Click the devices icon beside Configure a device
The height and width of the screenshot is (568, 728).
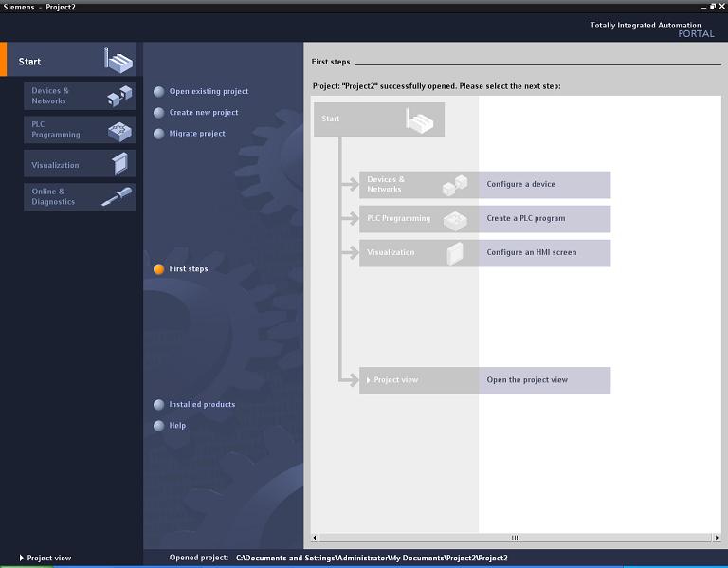(x=455, y=185)
